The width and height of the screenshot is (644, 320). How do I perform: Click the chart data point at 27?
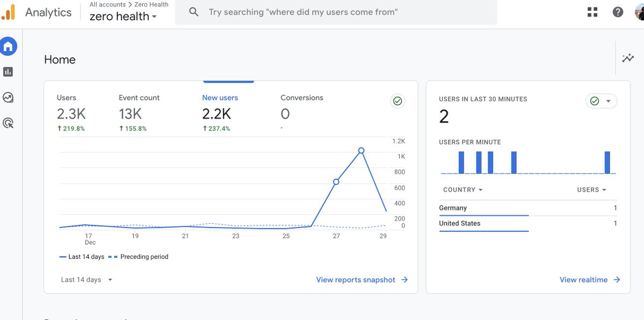tap(336, 182)
